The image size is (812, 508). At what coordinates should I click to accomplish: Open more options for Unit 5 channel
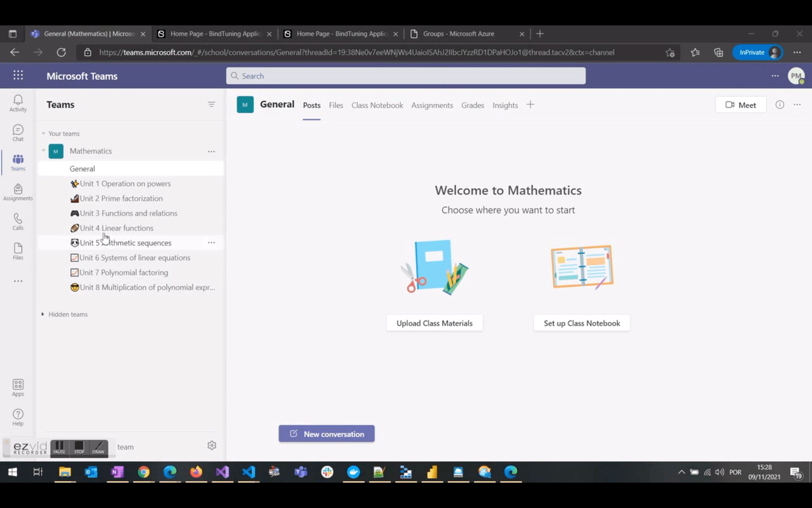coord(211,243)
